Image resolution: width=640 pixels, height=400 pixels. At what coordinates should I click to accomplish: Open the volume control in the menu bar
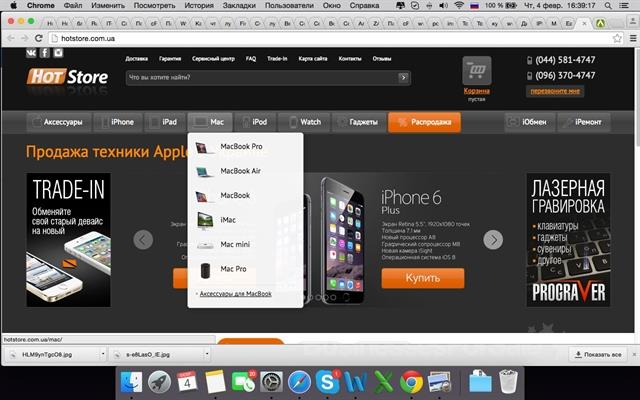pyautogui.click(x=444, y=6)
